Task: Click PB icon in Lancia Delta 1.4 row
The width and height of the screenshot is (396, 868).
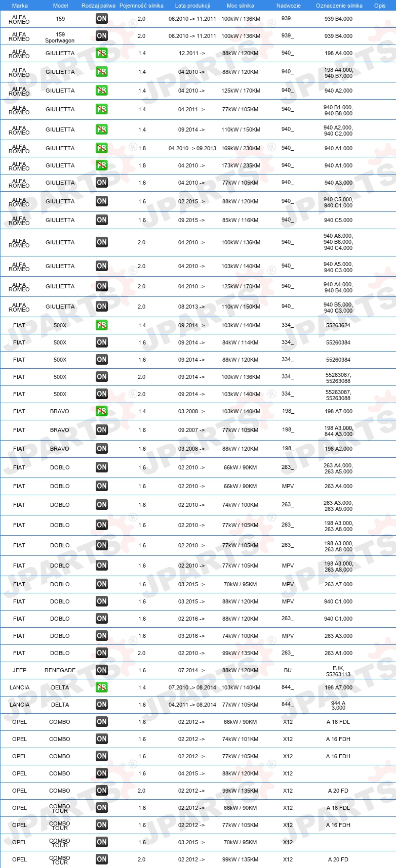Action: pos(102,687)
